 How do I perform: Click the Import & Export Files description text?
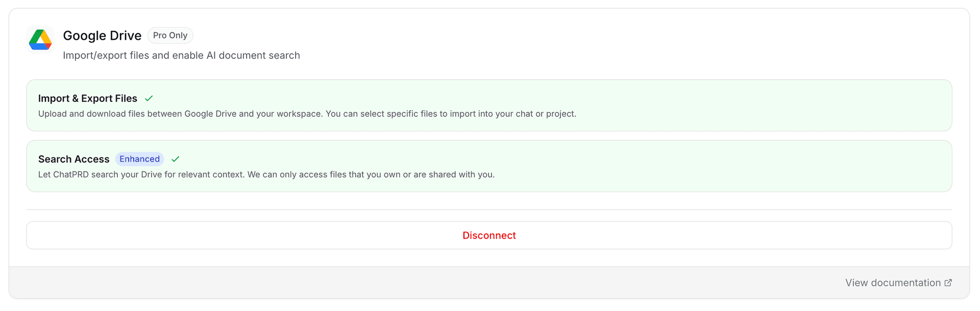click(307, 114)
